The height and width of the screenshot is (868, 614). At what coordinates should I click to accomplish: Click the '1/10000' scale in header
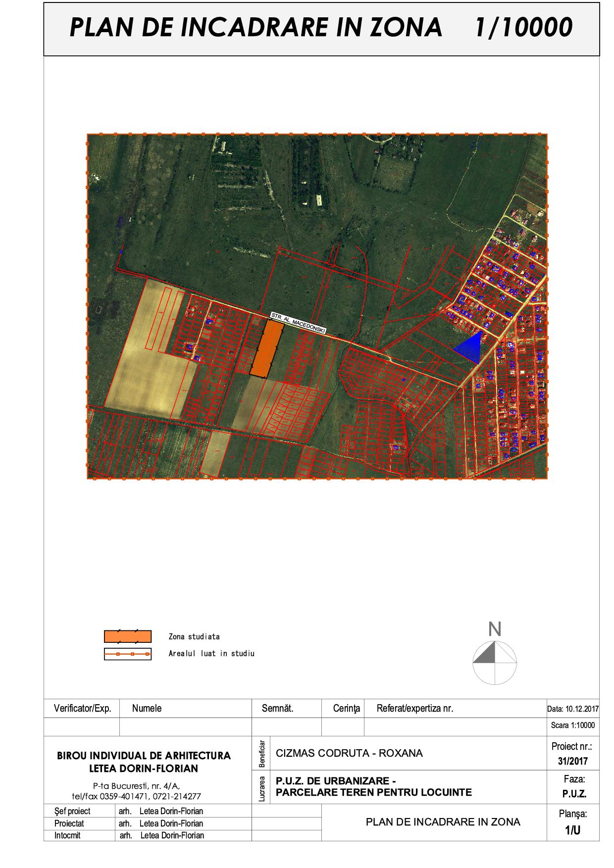coord(523,27)
